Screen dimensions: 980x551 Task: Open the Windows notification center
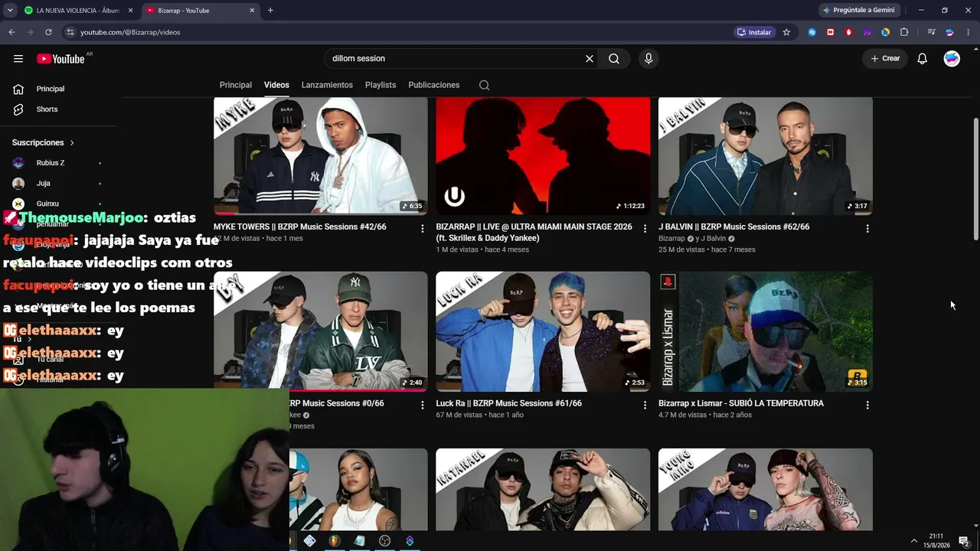pos(964,541)
